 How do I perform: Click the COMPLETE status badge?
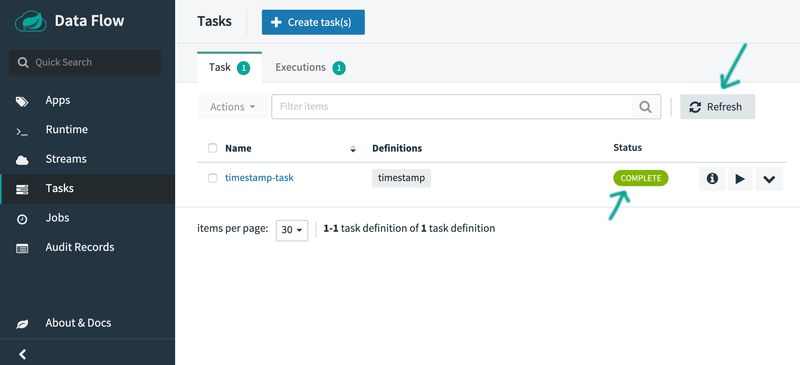[x=641, y=178]
